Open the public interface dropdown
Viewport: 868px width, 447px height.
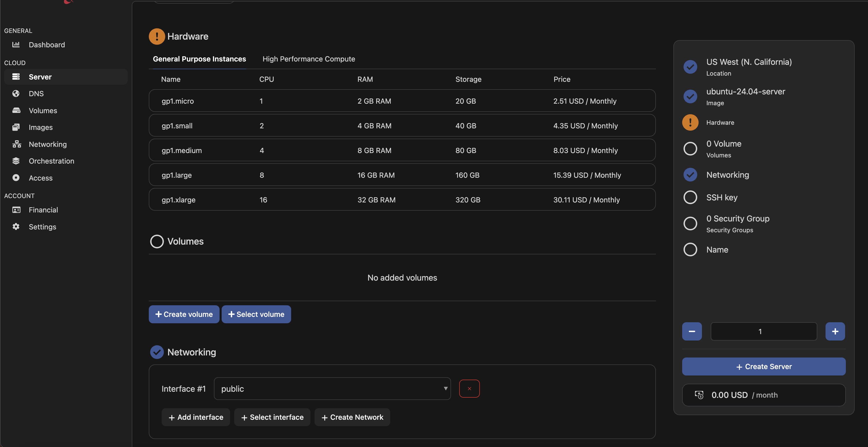point(332,388)
